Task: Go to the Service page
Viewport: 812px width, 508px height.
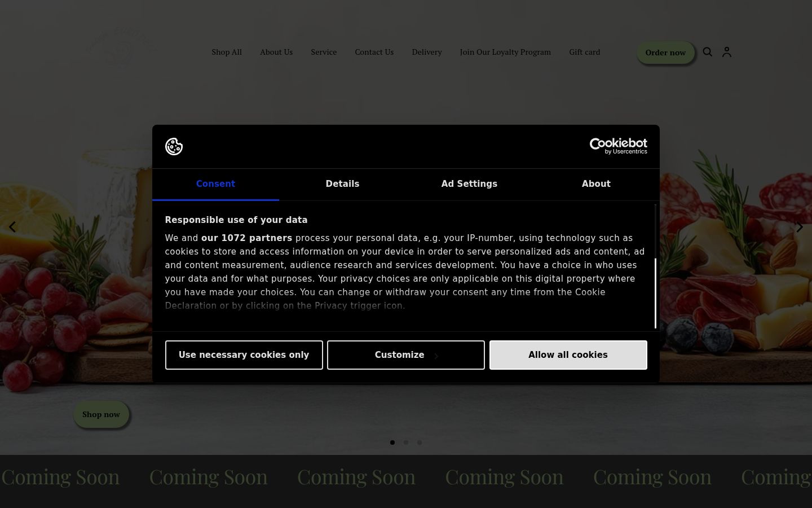Action: (324, 52)
